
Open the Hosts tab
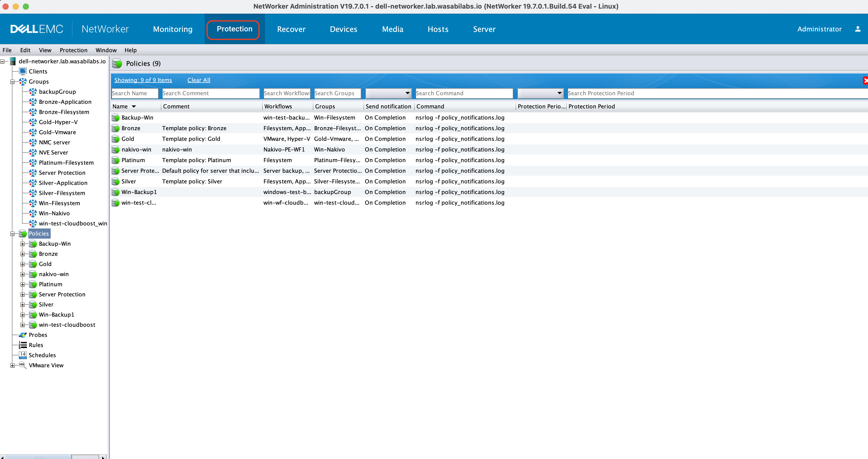(x=438, y=29)
